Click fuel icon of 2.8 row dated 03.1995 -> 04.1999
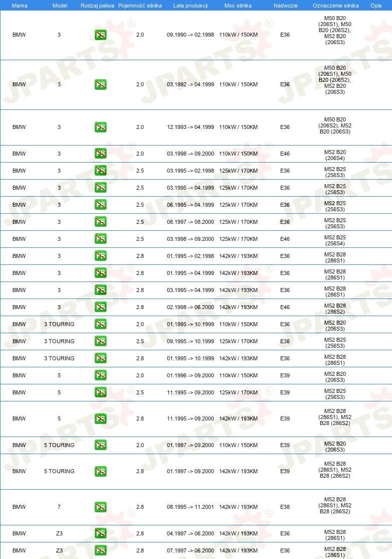Viewport: 392px width, 559px height. [101, 290]
